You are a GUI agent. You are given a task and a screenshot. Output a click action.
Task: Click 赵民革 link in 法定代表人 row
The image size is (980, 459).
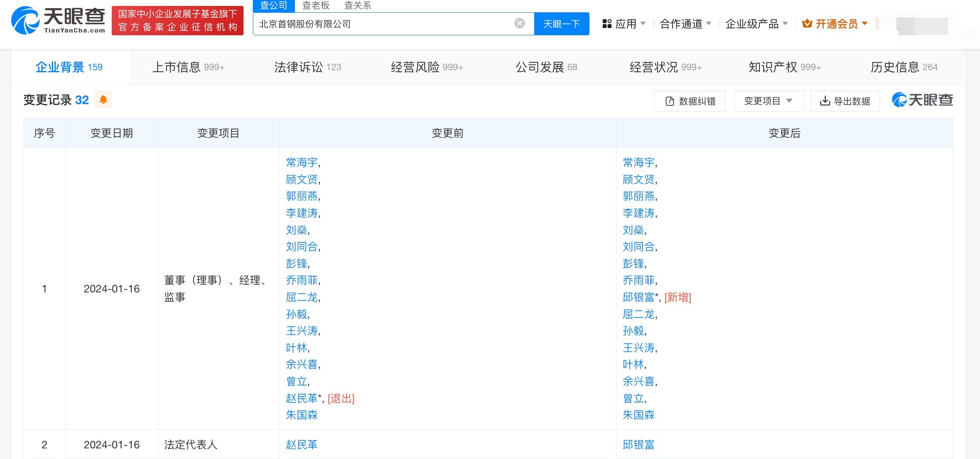(x=302, y=445)
